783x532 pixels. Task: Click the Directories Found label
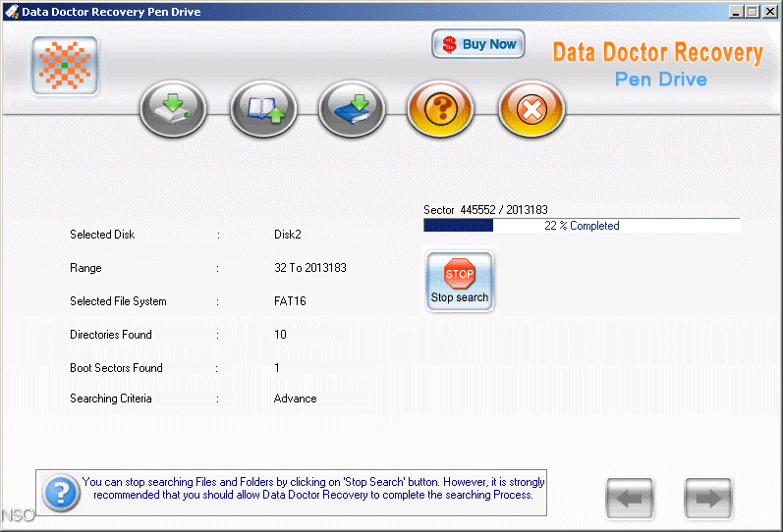coord(111,335)
